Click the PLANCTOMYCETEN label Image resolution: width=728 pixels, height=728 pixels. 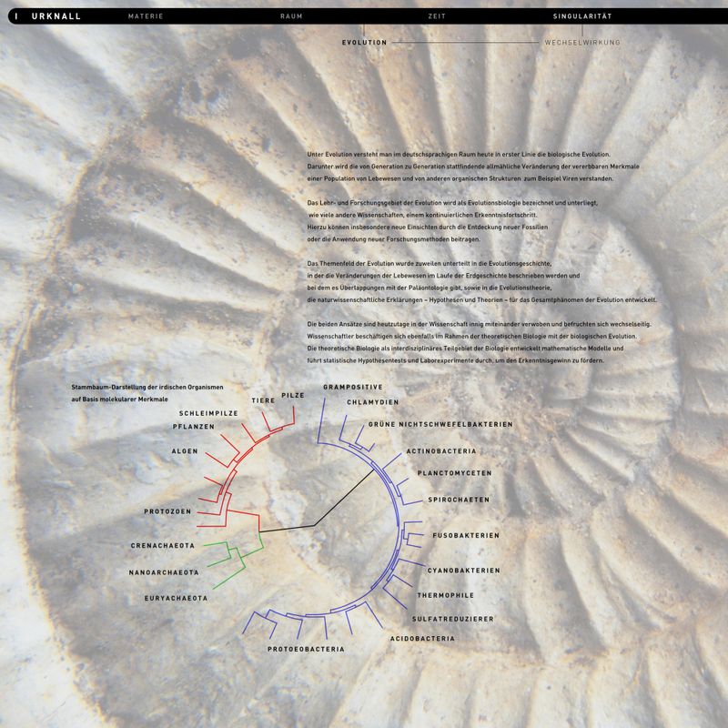click(x=454, y=472)
